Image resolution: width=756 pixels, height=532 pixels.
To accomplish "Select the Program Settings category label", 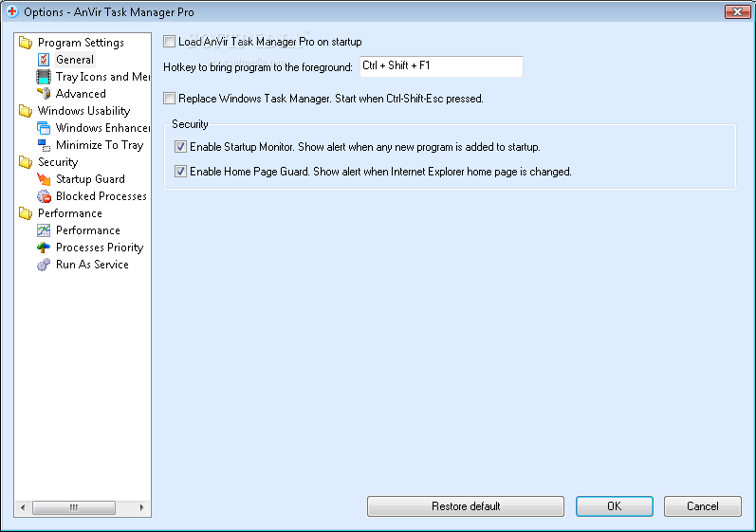I will coord(81,43).
